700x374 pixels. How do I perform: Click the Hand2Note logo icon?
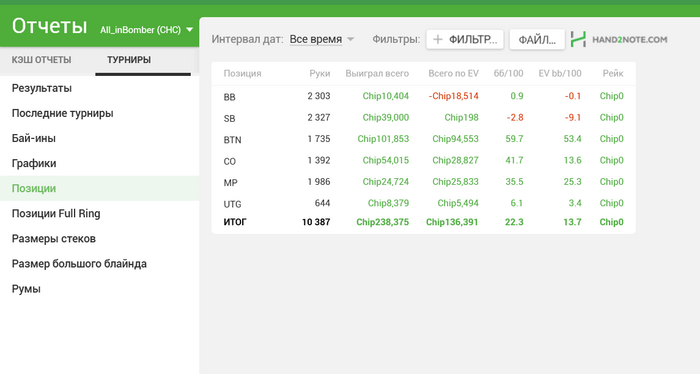click(x=578, y=39)
